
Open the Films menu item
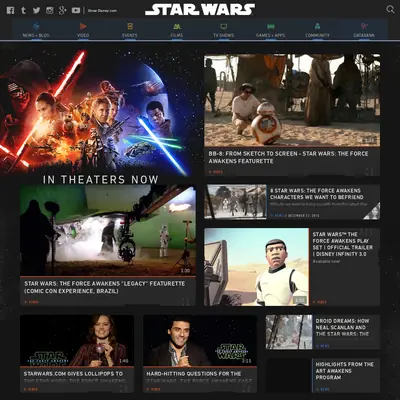coord(177,35)
